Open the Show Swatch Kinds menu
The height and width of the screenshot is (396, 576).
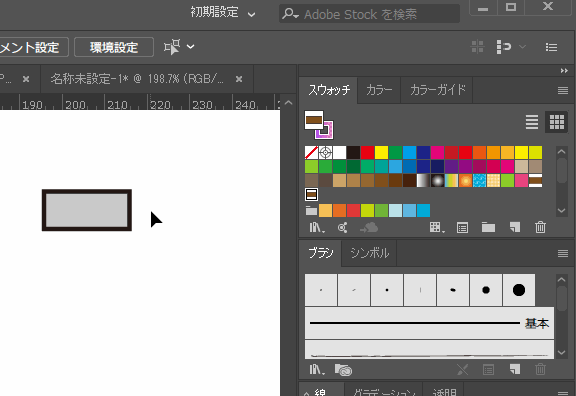pos(437,228)
